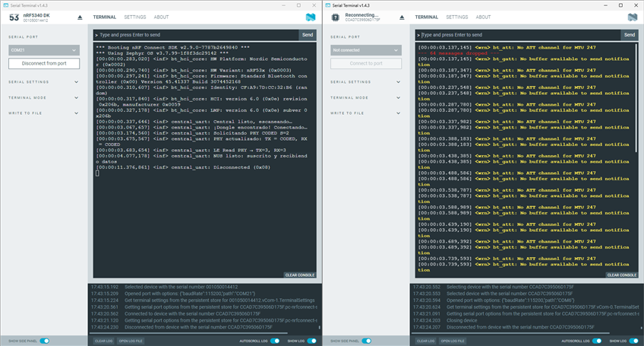The height and width of the screenshot is (346, 644).
Task: Toggle Show Log switch in left window
Action: 311,341
